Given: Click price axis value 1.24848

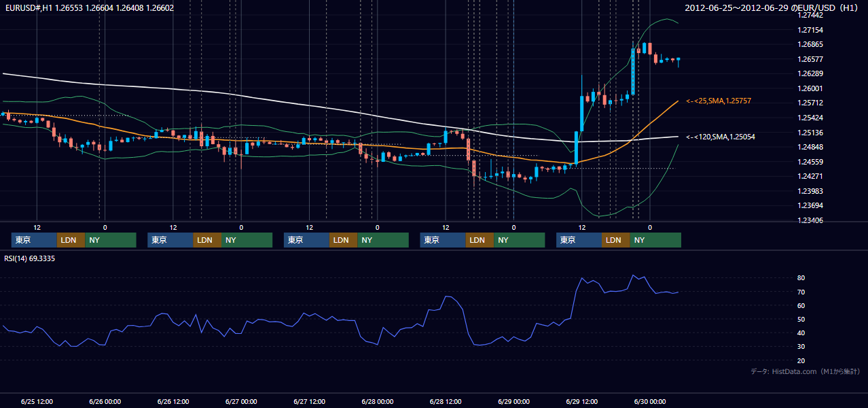Looking at the screenshot, I should (x=810, y=147).
